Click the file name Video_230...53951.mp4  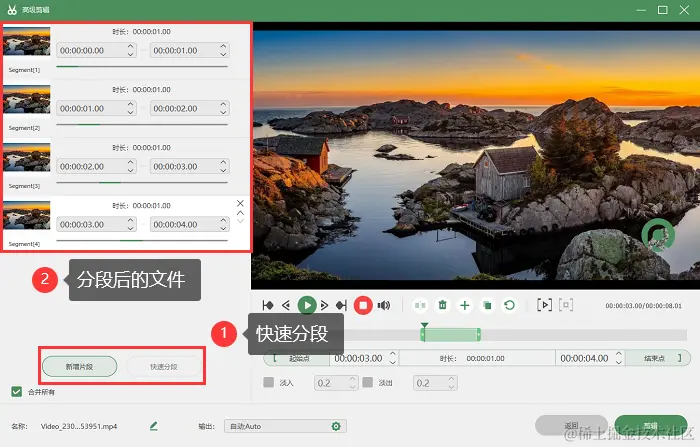tap(79, 426)
